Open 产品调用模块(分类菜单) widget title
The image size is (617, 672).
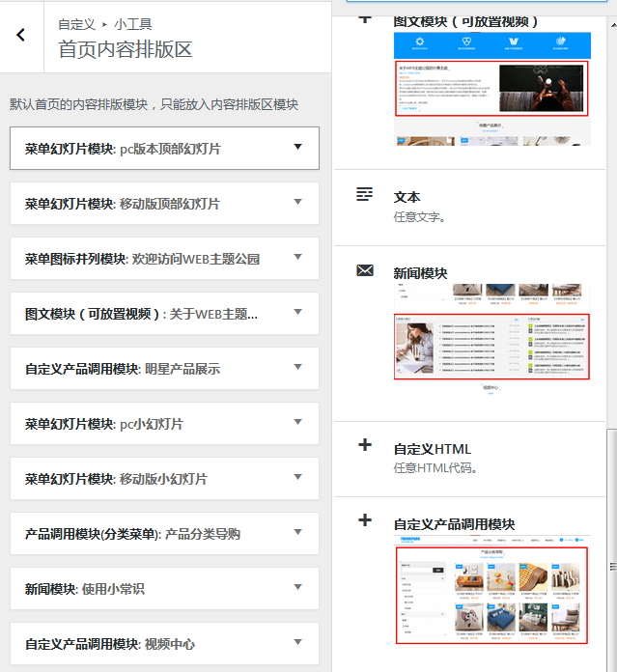tap(132, 534)
